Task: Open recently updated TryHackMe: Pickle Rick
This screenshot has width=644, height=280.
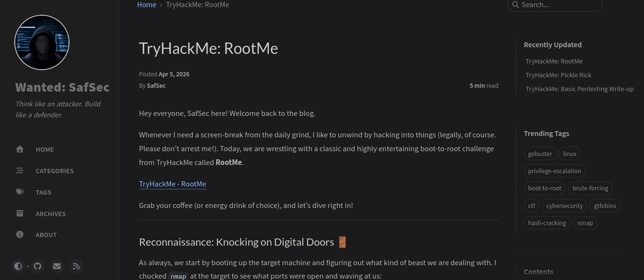Action: click(x=559, y=75)
